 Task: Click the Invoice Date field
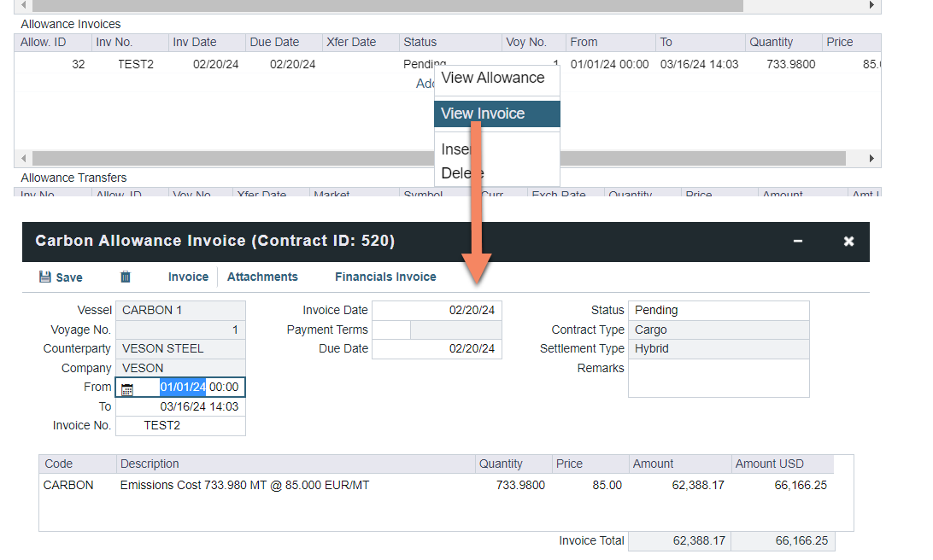coord(437,311)
